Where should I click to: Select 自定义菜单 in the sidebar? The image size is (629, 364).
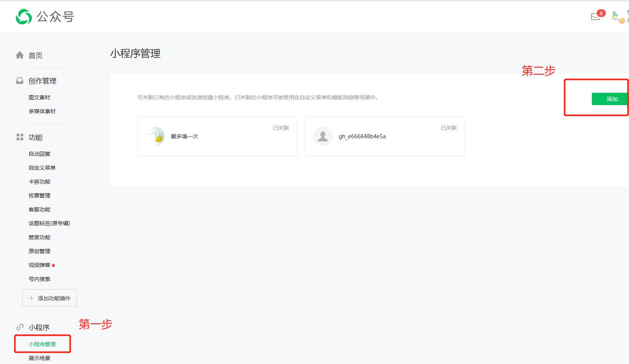click(42, 167)
